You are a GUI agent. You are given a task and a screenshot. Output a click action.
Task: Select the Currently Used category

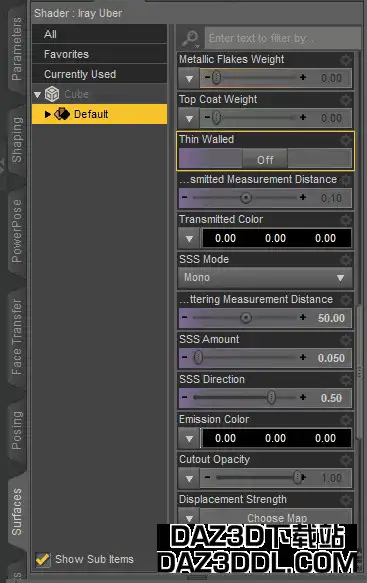(100, 74)
